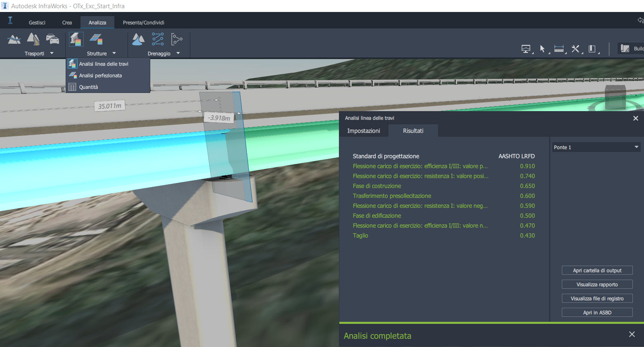
Task: Click the terrain analysis icon in Trasporti group
Action: click(x=14, y=38)
